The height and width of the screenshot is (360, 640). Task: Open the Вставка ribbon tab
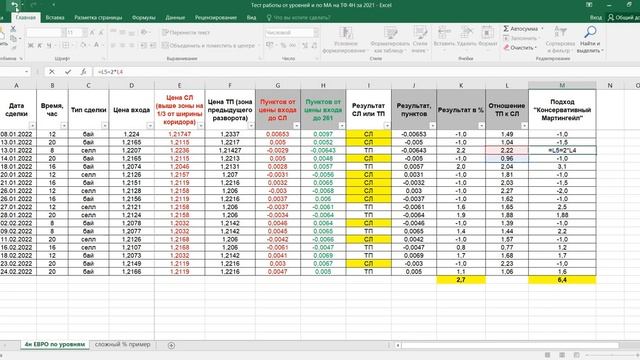[55, 18]
